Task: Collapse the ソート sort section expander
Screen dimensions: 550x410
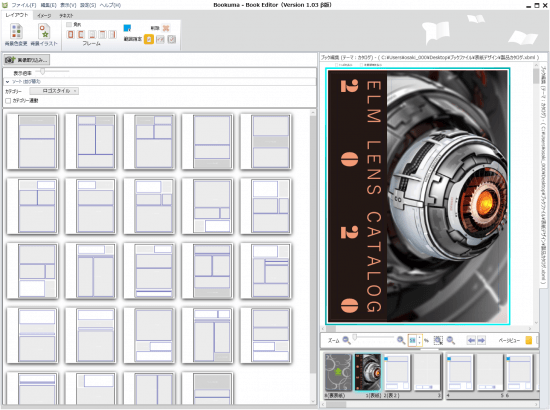Action: coord(7,82)
